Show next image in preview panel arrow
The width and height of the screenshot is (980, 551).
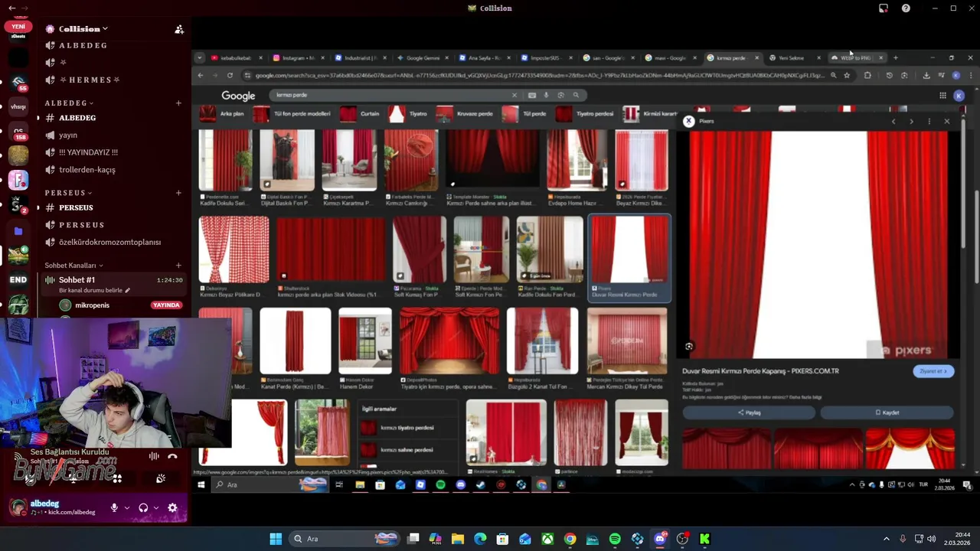point(911,122)
